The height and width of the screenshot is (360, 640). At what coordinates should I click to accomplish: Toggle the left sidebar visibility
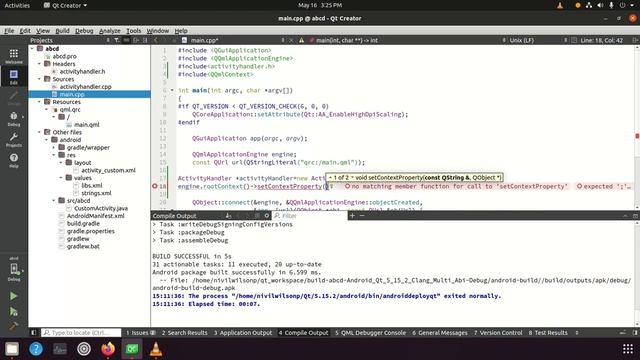click(34, 333)
